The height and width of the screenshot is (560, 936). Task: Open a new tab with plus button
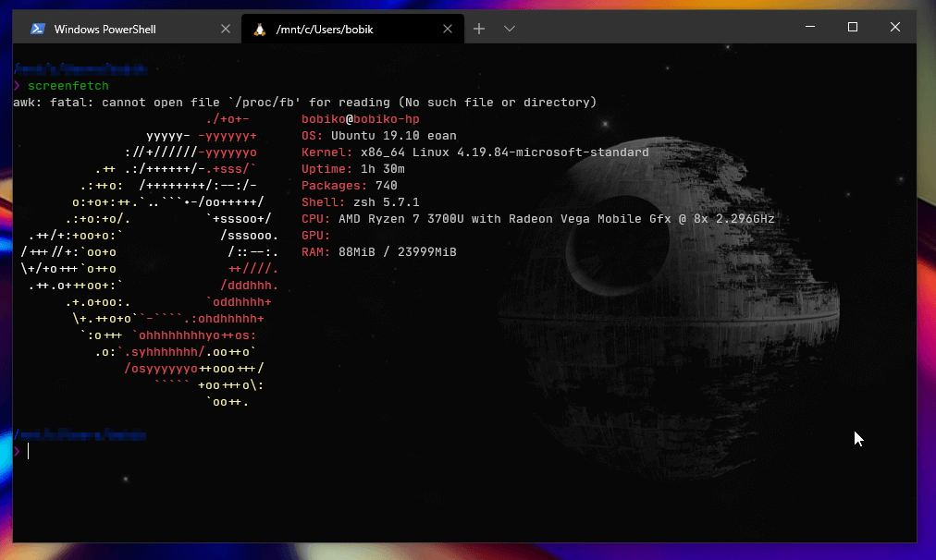pos(479,29)
